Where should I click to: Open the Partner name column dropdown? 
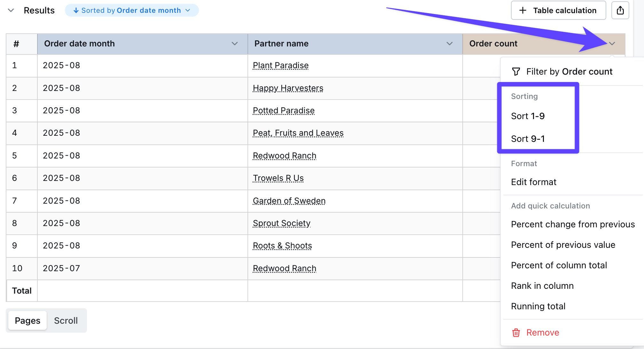click(449, 44)
